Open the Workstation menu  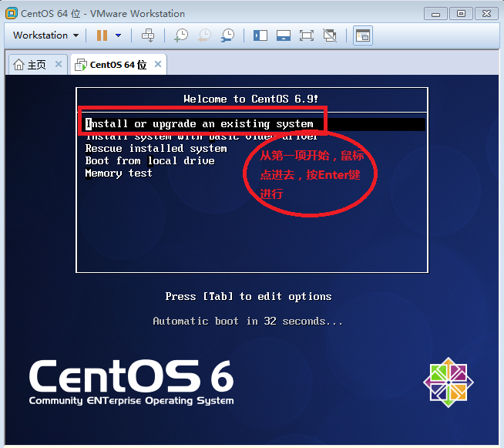(45, 35)
